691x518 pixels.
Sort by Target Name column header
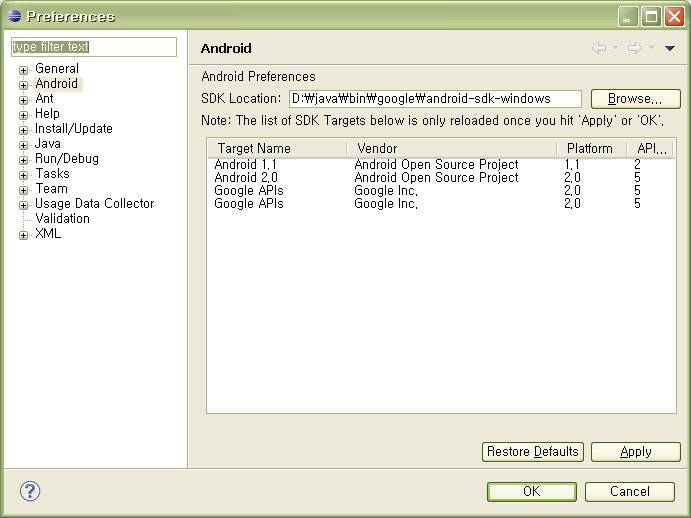coord(277,148)
